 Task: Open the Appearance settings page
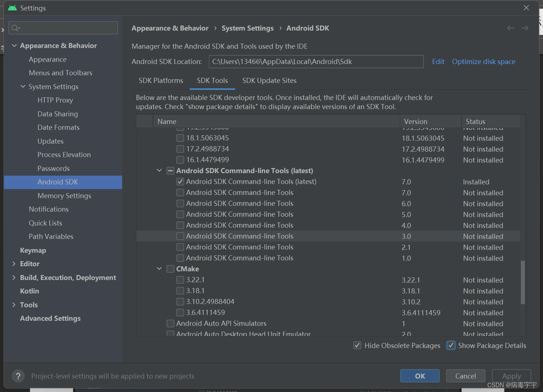(x=48, y=59)
